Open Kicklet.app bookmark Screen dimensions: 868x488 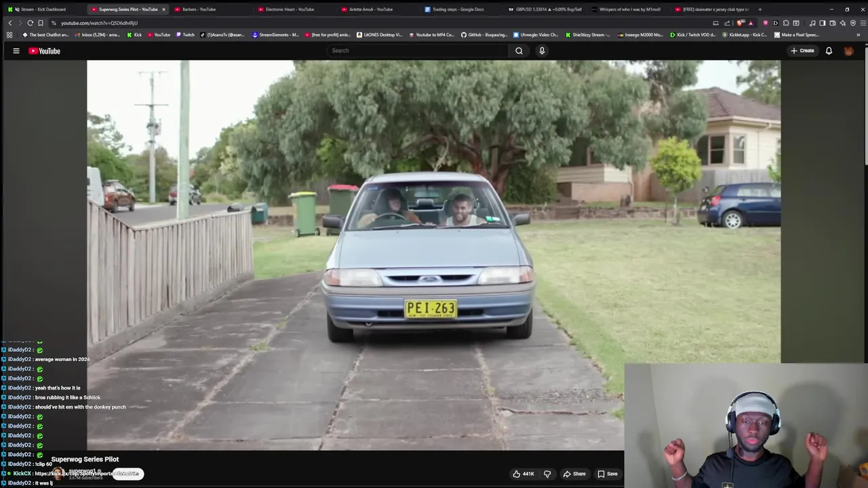745,35
